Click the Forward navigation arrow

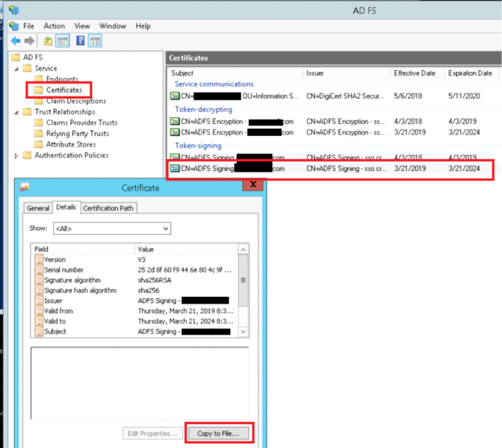[29, 40]
